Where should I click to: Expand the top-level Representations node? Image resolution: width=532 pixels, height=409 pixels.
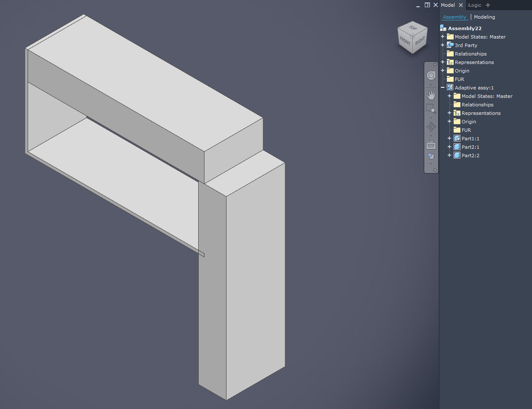click(x=443, y=62)
